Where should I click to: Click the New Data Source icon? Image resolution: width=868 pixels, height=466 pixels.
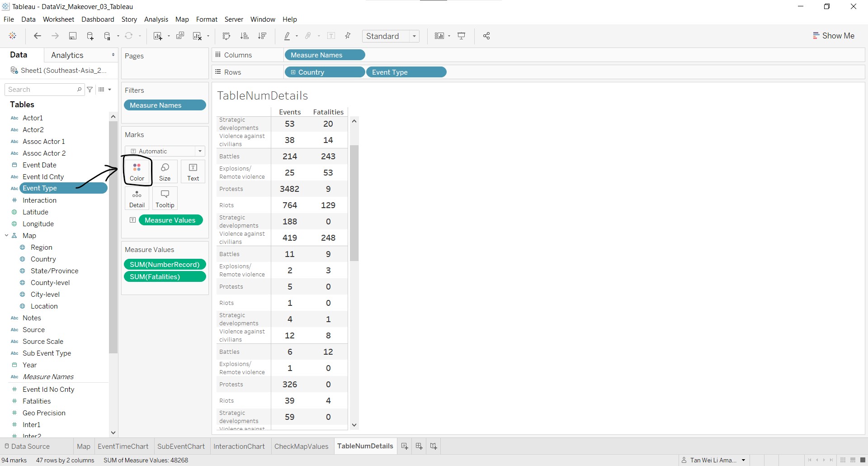(90, 36)
